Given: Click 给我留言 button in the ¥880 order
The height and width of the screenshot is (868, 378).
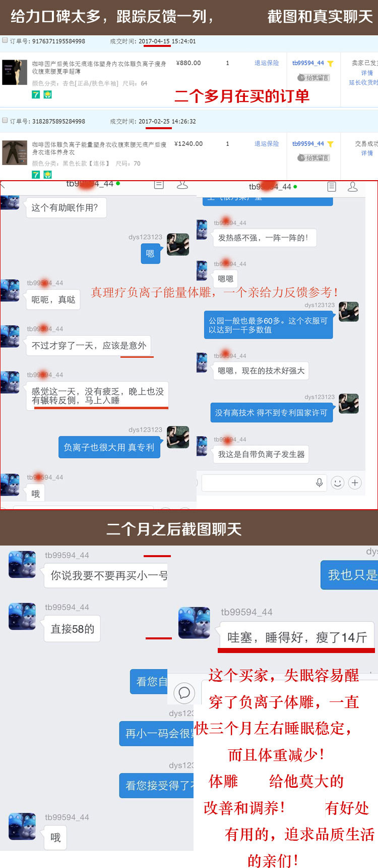Looking at the screenshot, I should (x=313, y=77).
